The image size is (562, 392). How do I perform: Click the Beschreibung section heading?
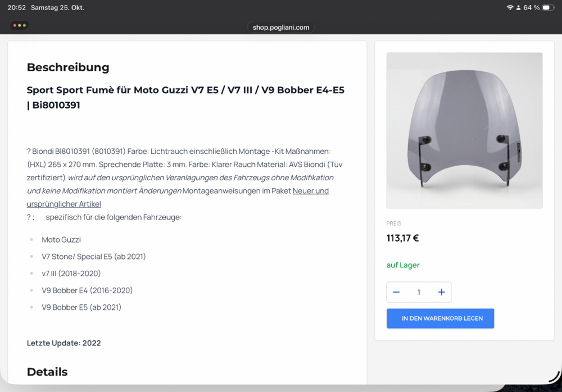pyautogui.click(x=68, y=67)
